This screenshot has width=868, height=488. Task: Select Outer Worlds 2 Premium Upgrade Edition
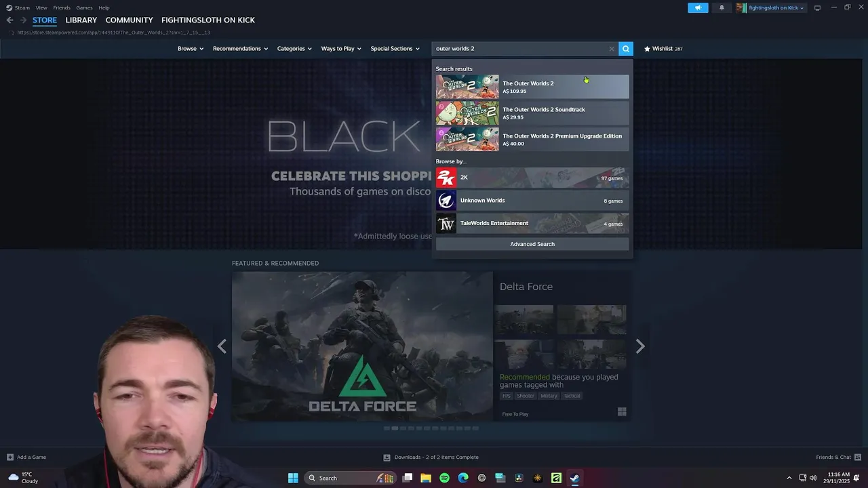point(532,140)
